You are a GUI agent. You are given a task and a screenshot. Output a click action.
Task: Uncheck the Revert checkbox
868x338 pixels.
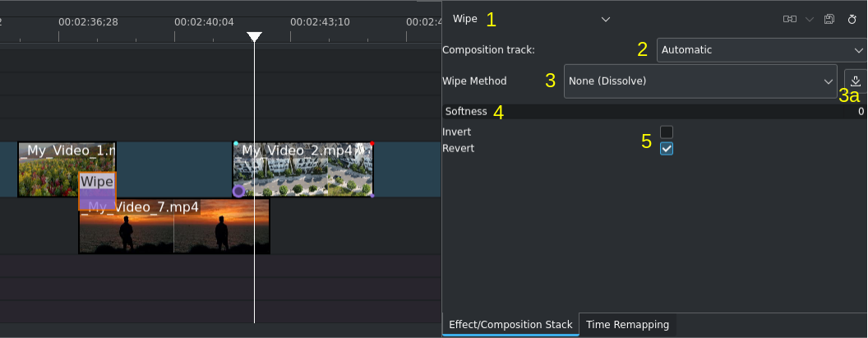coord(667,149)
